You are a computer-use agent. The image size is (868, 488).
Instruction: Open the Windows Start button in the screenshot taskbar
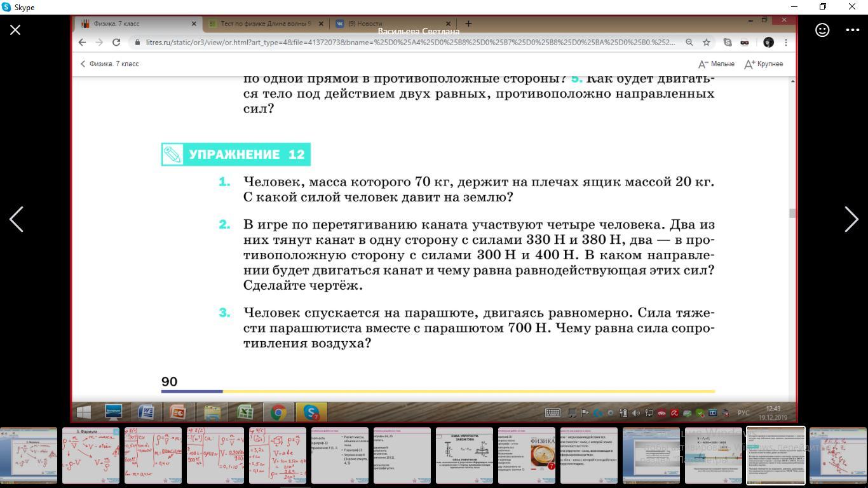pyautogui.click(x=83, y=412)
